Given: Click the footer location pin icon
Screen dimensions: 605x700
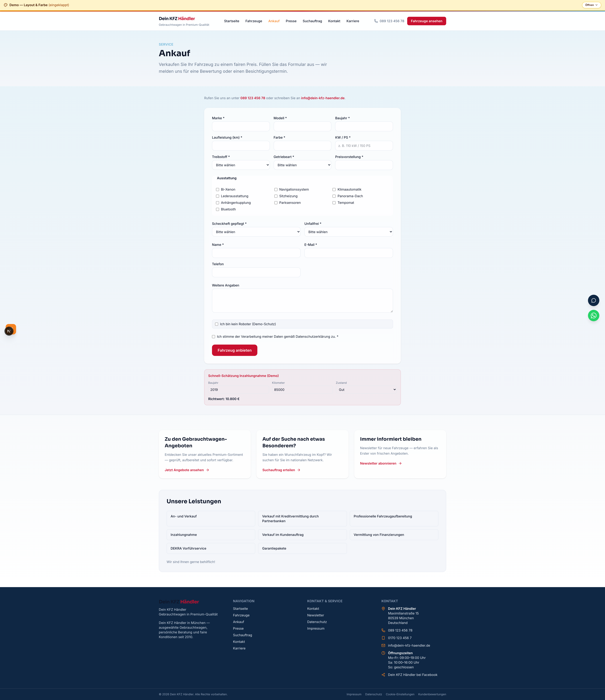Looking at the screenshot, I should 383,609.
